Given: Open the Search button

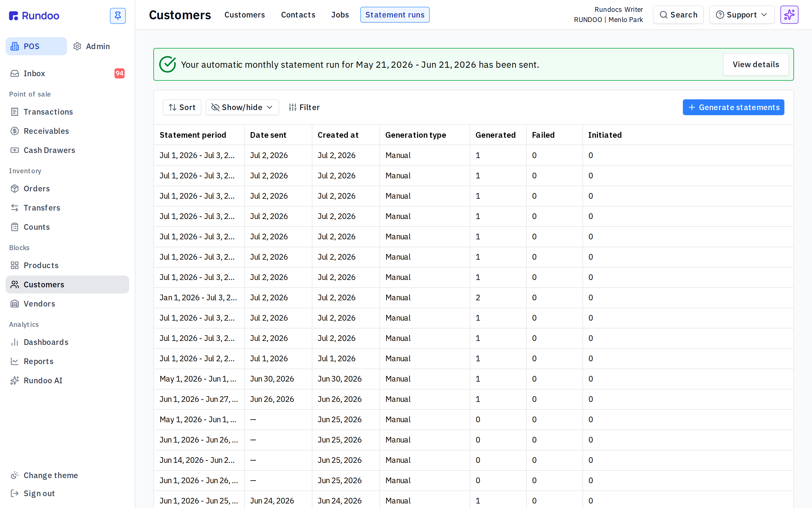Looking at the screenshot, I should [x=678, y=15].
